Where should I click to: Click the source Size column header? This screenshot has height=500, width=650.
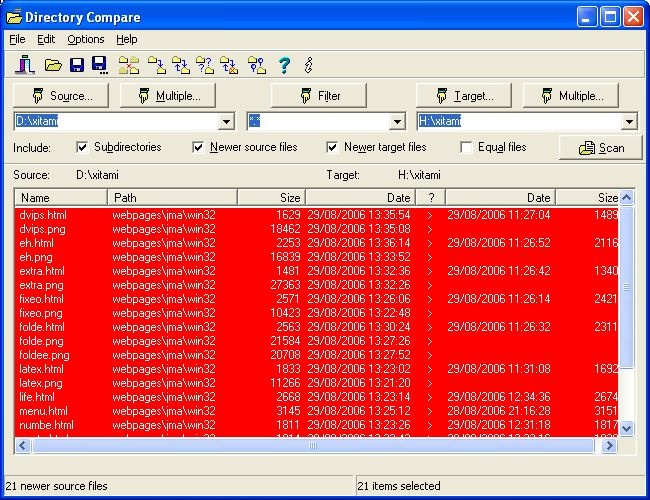pos(272,198)
